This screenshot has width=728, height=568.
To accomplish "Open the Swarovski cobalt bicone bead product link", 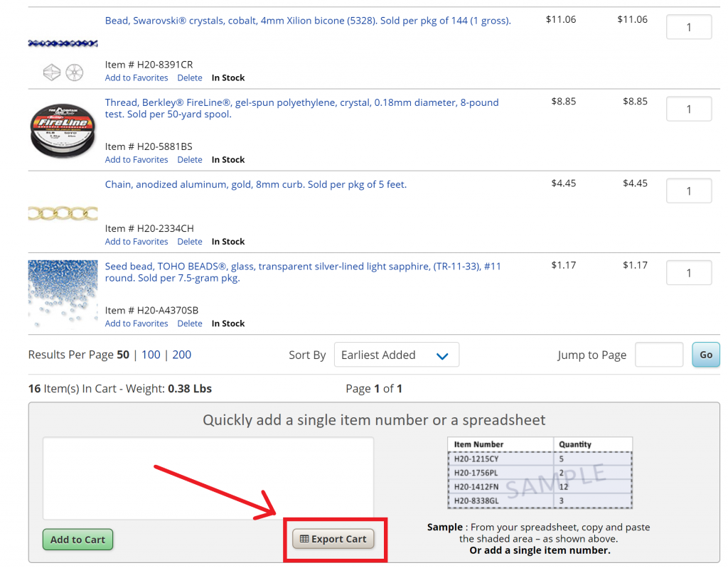I will pyautogui.click(x=308, y=21).
